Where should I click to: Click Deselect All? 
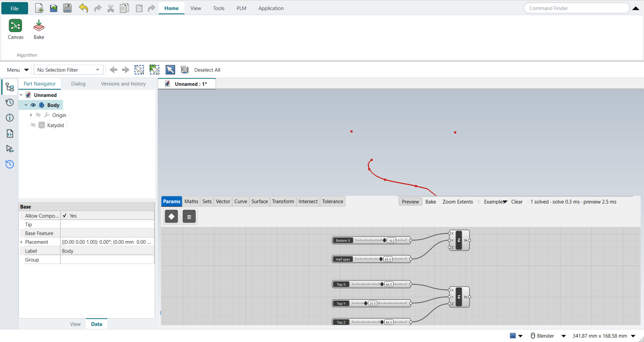click(207, 70)
